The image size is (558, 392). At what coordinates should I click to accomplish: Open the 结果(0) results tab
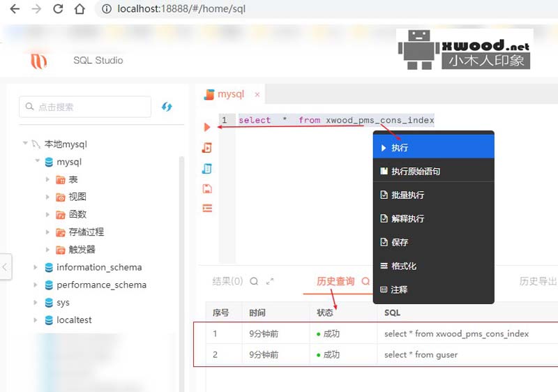227,281
